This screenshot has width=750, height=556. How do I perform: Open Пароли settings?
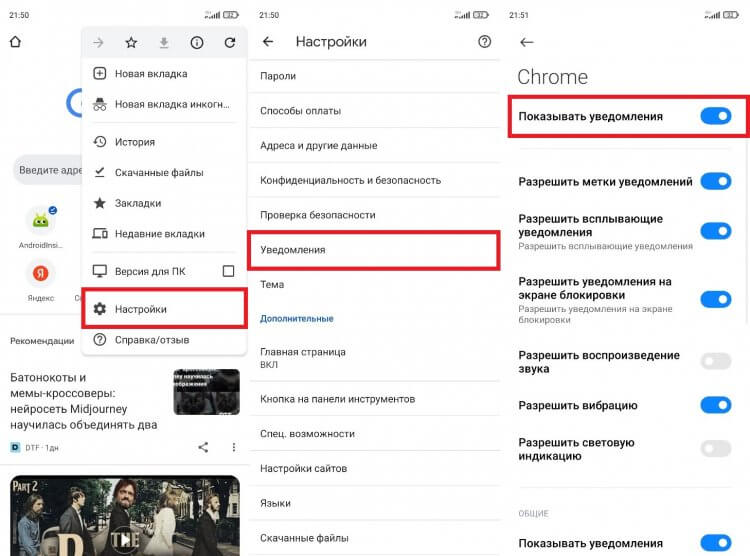point(374,76)
